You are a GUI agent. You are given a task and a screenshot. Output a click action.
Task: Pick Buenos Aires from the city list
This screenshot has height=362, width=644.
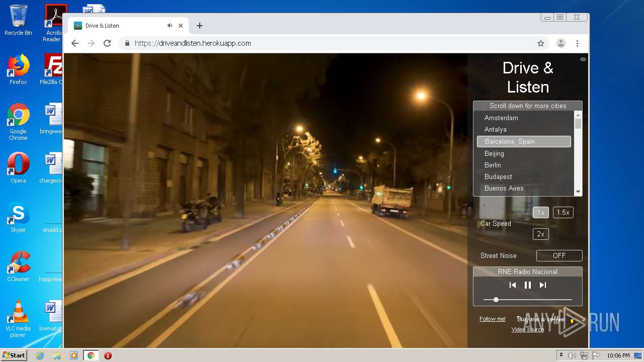(524, 188)
